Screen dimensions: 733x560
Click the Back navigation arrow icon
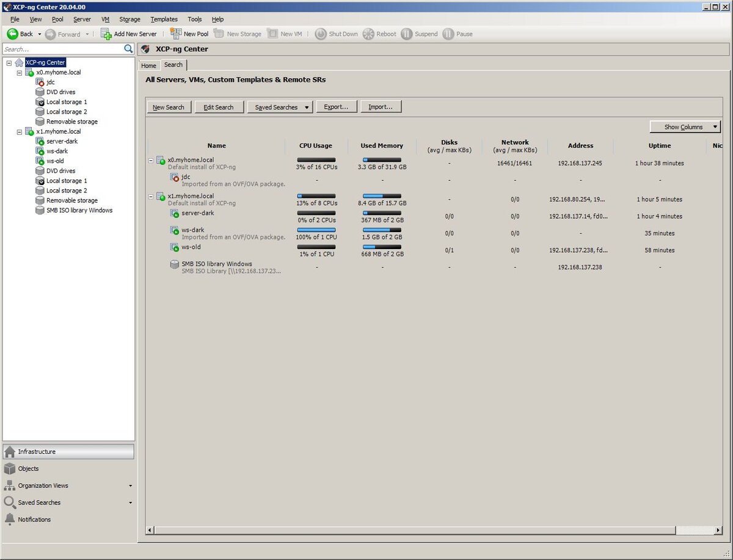pos(12,34)
